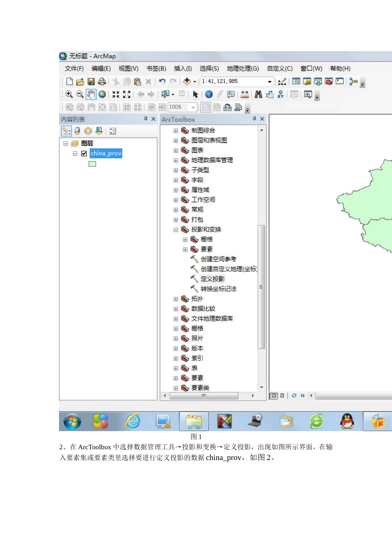Switch to layout view at map bottom
Viewport: 392px width, 555px height.
(x=282, y=396)
